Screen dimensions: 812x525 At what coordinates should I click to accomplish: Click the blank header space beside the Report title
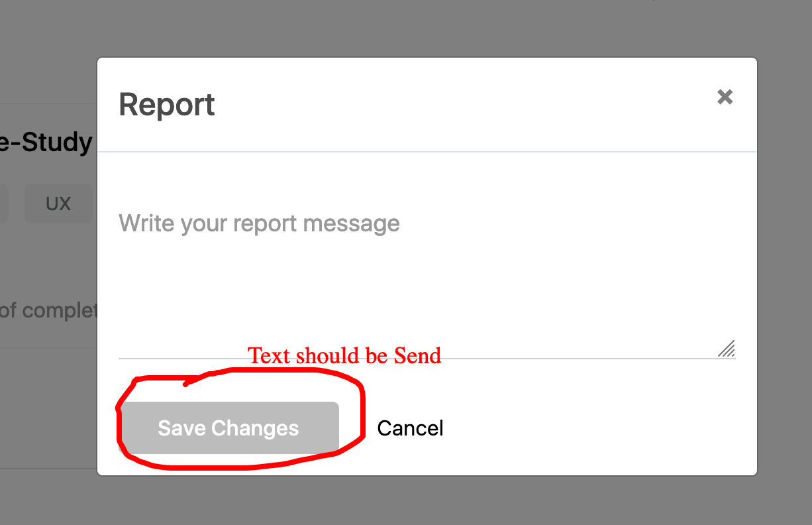464,105
